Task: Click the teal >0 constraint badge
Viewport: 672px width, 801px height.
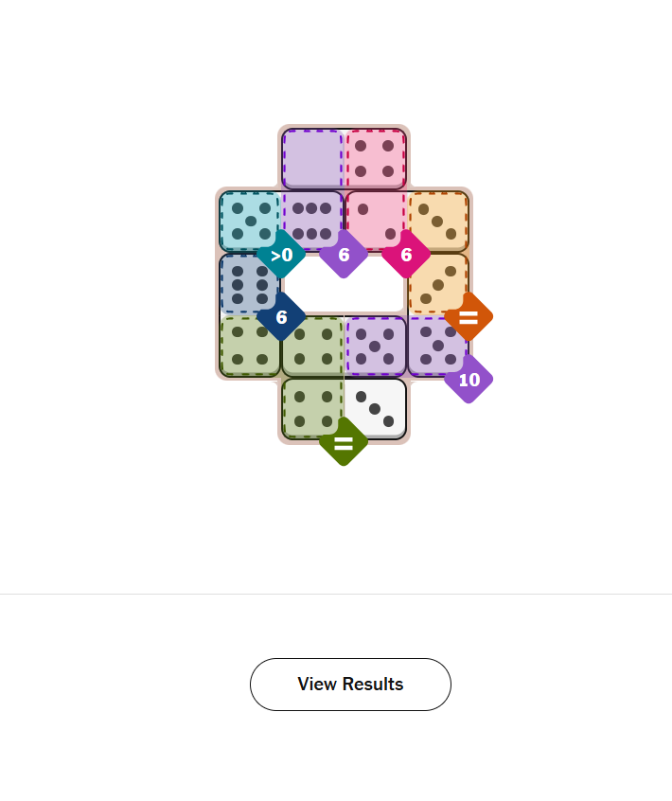Action: click(281, 255)
